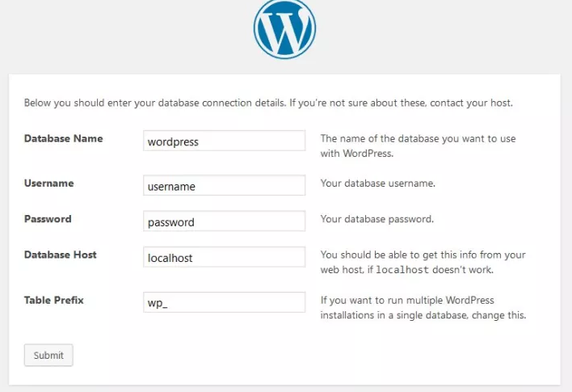This screenshot has width=572, height=392.
Task: Focus the Database Host field containing localhost
Action: tap(224, 257)
